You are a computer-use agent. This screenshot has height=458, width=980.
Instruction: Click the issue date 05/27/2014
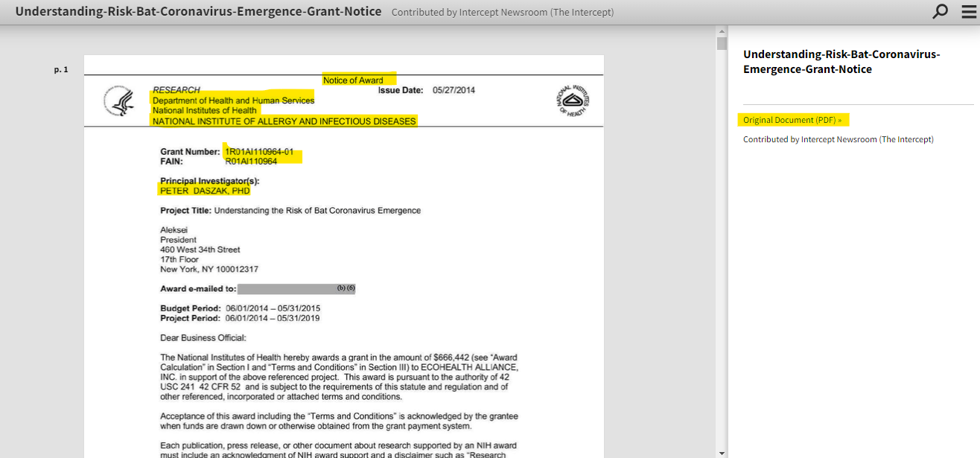454,90
